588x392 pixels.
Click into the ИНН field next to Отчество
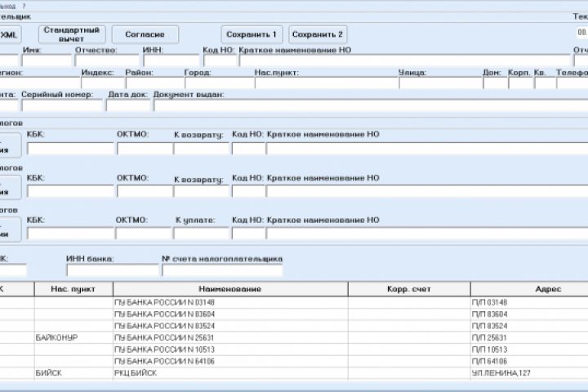coord(171,60)
